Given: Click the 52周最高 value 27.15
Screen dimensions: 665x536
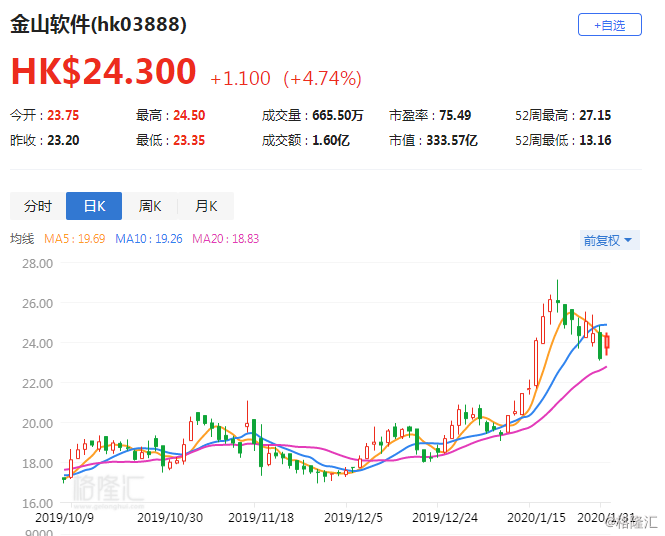Looking at the screenshot, I should (x=595, y=115).
